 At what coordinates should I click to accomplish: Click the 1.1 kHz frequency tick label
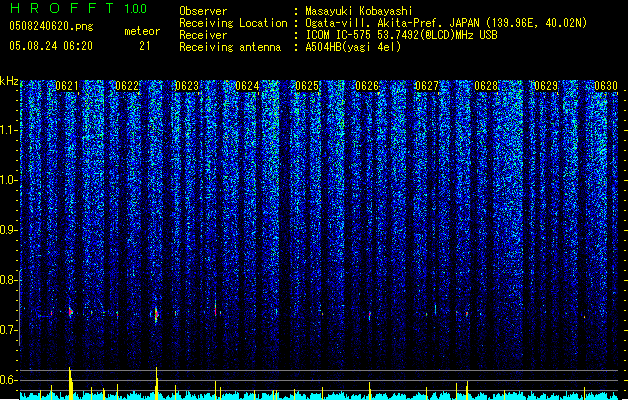(x=8, y=130)
